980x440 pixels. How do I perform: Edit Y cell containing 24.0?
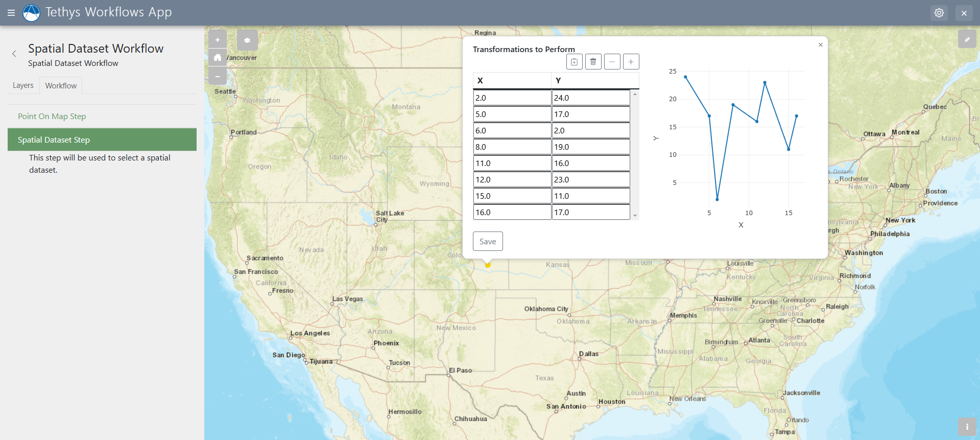point(591,98)
